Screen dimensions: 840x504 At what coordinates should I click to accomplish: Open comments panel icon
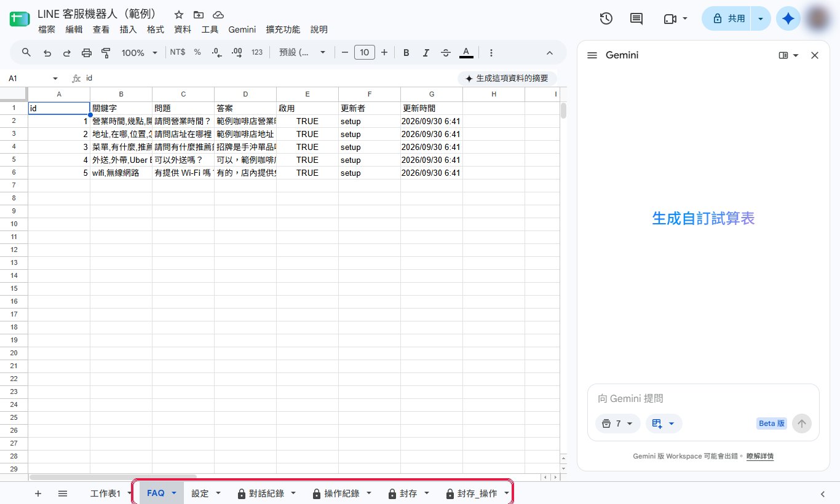point(636,19)
